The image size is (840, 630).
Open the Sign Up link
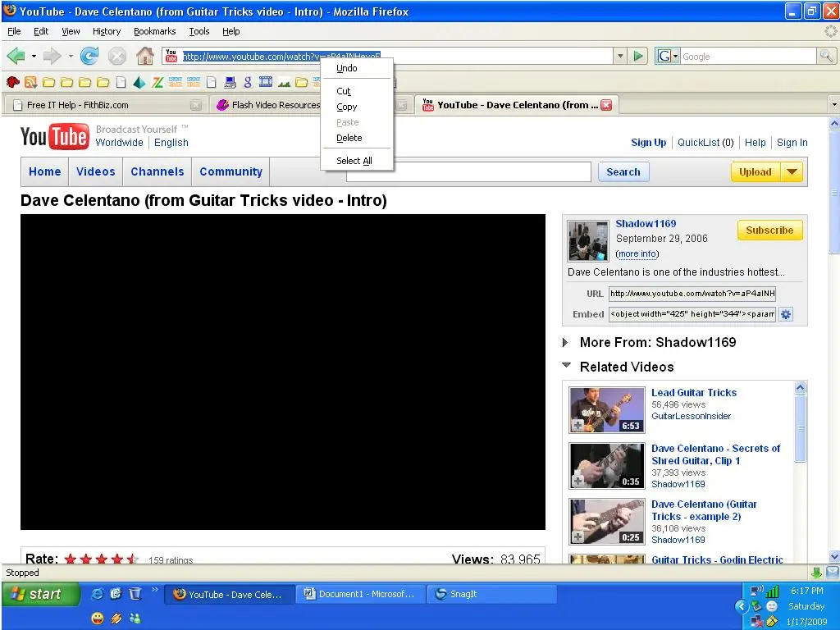pos(648,143)
